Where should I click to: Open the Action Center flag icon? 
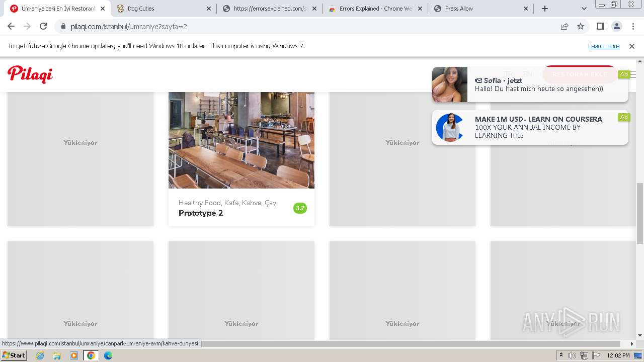[x=596, y=355]
